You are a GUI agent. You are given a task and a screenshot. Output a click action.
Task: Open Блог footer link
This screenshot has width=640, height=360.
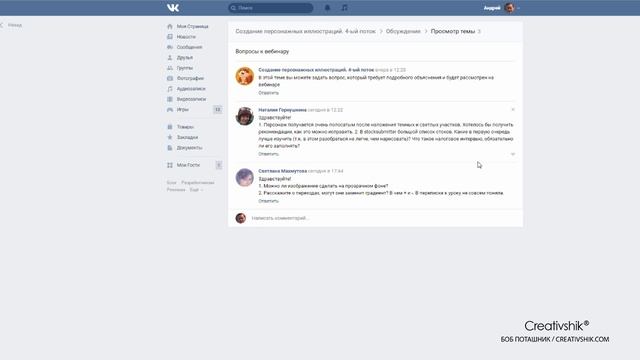pyautogui.click(x=171, y=183)
